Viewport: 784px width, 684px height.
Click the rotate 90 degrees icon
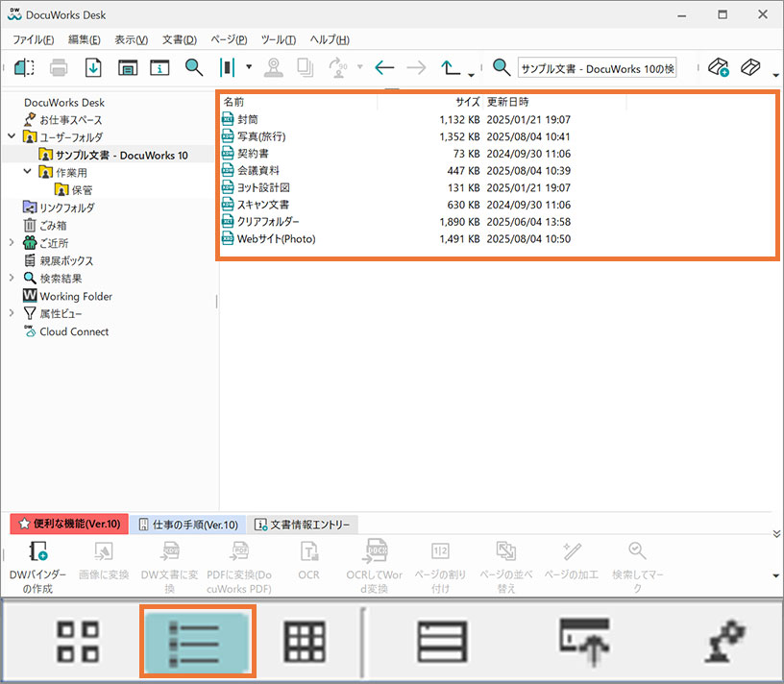[x=338, y=67]
